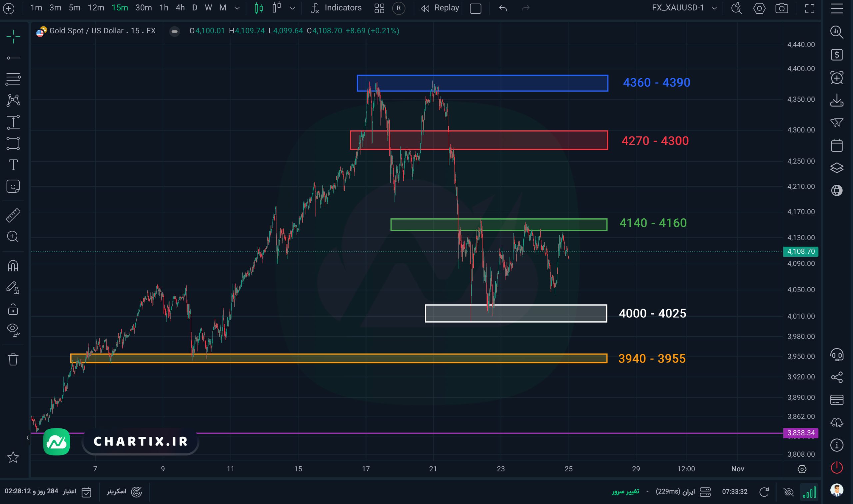
Task: Select the ruler measure tool
Action: click(13, 215)
